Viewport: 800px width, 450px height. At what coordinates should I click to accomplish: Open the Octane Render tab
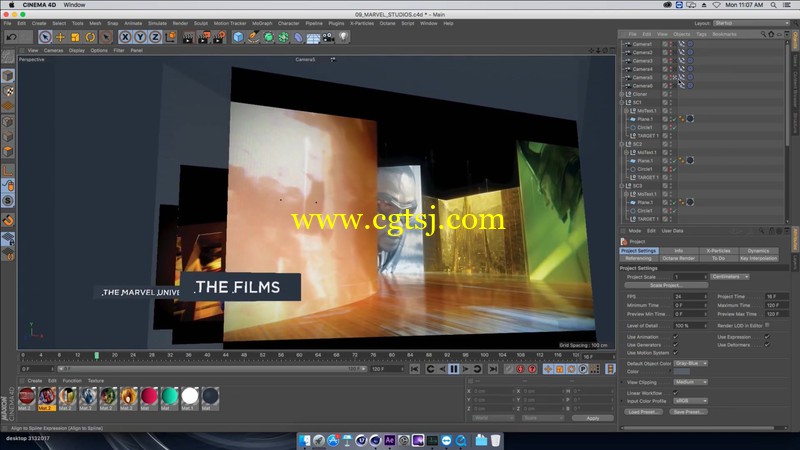(679, 258)
